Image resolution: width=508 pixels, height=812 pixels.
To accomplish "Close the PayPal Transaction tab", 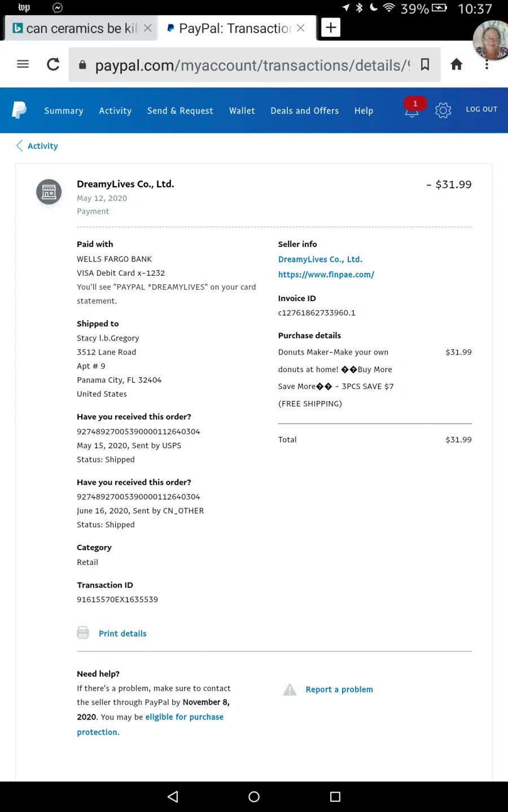I will [301, 28].
